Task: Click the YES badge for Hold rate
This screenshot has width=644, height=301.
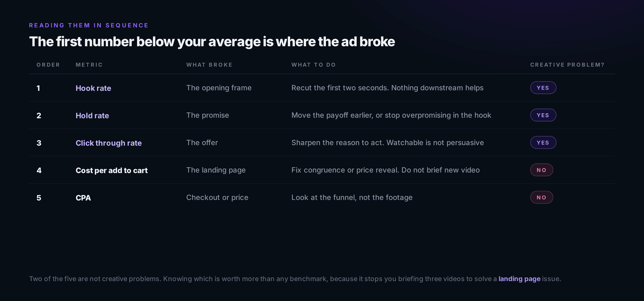Action: click(x=543, y=115)
